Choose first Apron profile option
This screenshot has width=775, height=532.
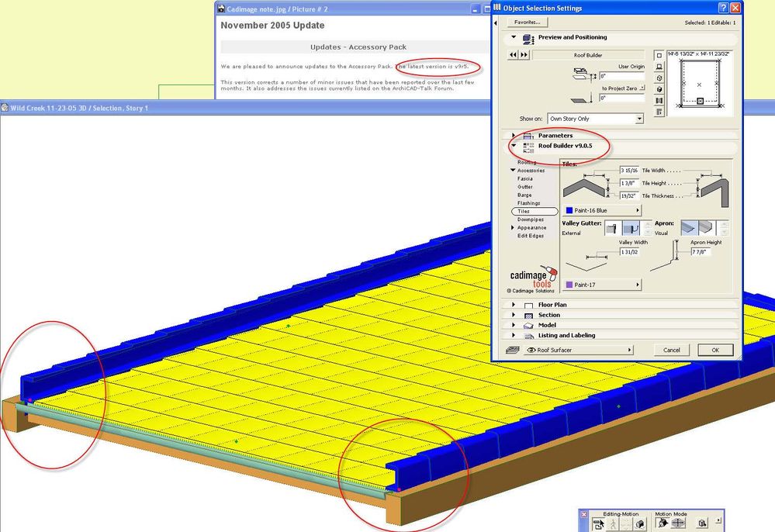pos(689,228)
